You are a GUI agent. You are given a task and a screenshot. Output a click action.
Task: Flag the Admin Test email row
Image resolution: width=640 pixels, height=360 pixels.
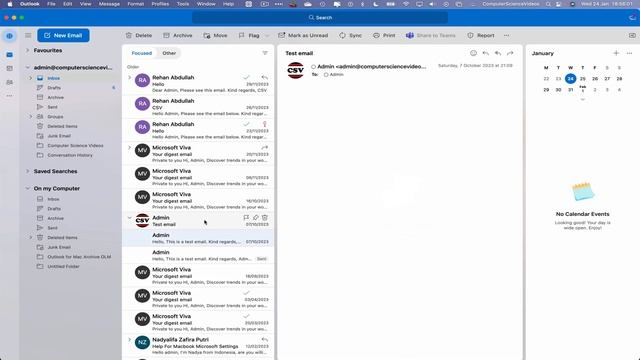(246, 218)
